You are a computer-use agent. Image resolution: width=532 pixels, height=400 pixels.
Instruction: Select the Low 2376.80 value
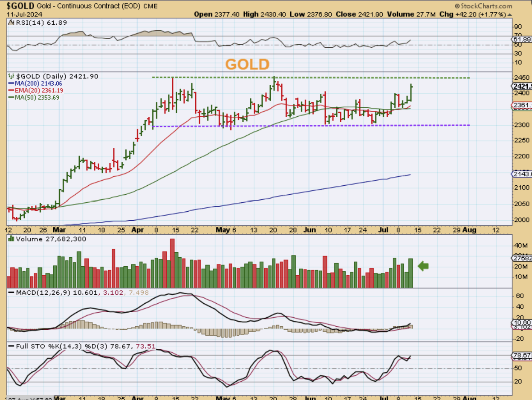311,14
